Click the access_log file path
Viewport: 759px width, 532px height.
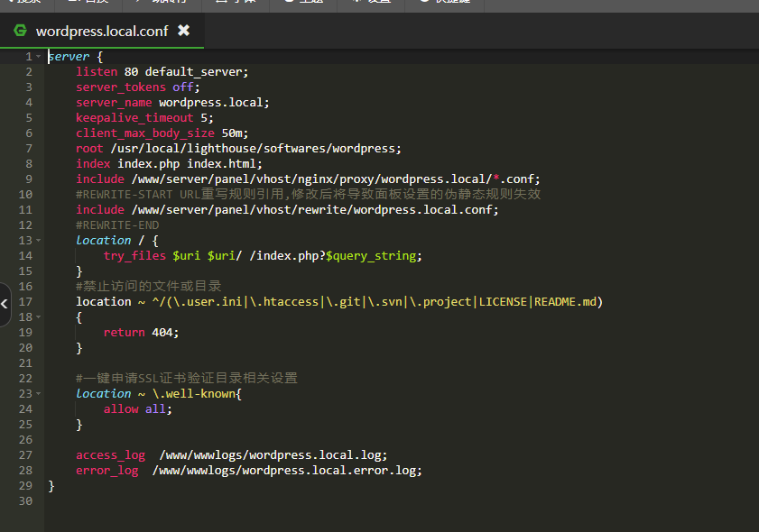coord(273,455)
